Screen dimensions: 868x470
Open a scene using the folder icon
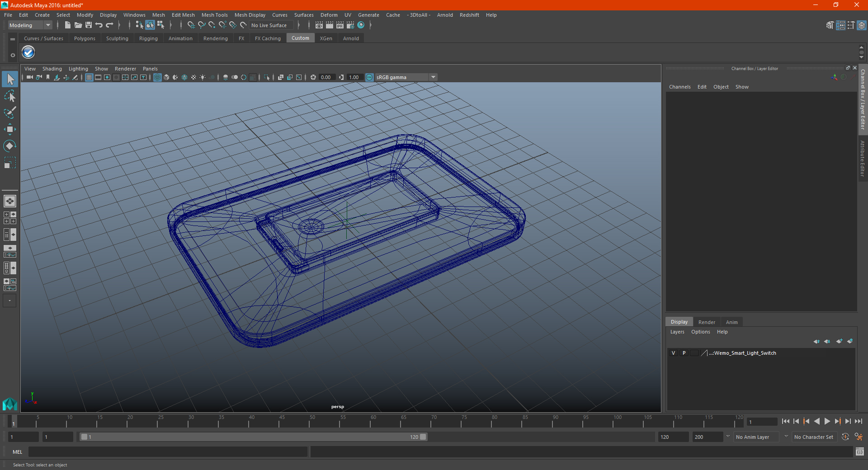(x=78, y=25)
